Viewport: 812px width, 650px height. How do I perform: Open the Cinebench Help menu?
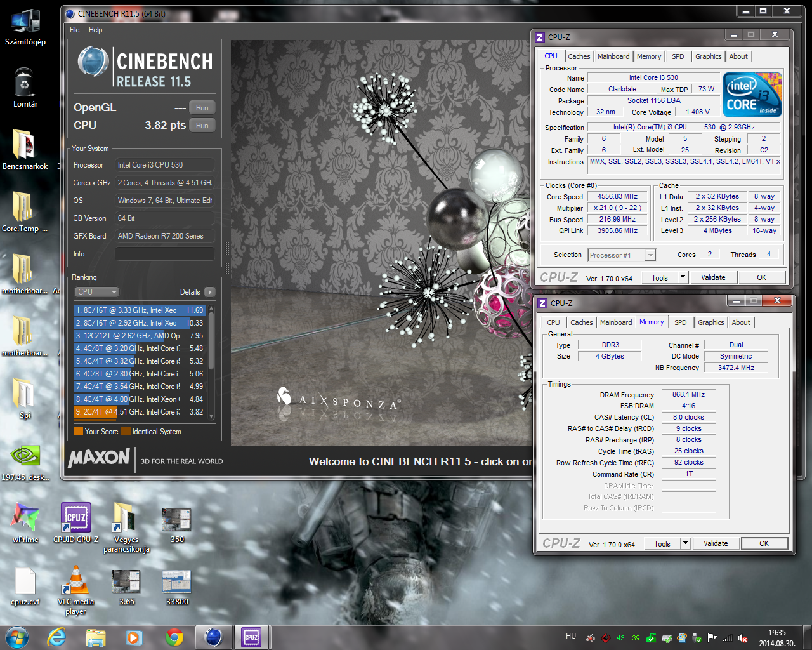point(95,30)
